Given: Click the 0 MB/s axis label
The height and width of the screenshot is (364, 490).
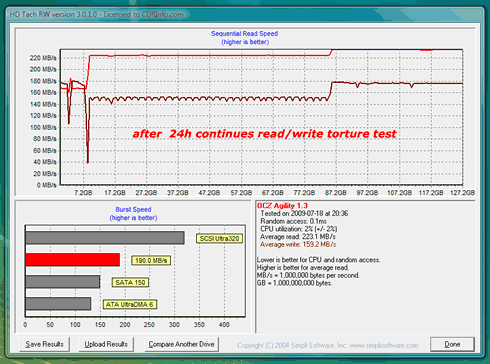Looking at the screenshot, I should click(47, 185).
